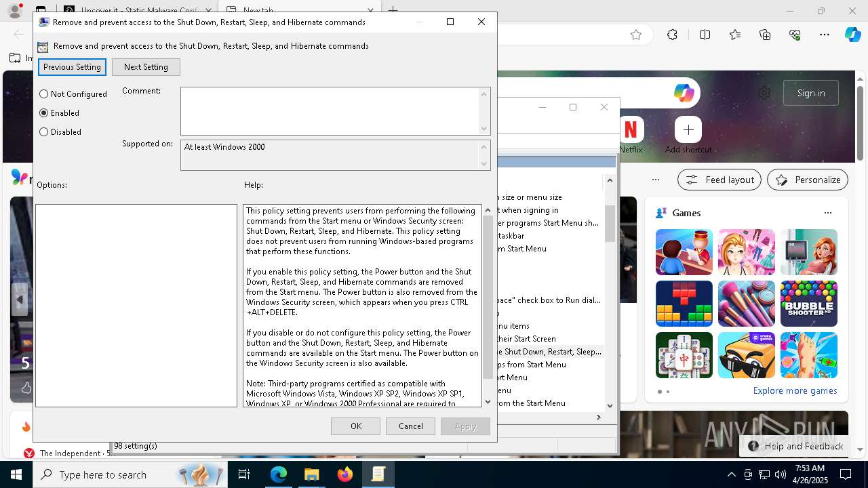
Task: Click the network icon in system tray
Action: (764, 474)
